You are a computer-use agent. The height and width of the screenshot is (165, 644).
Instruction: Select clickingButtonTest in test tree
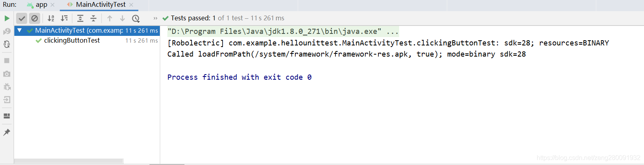[72, 41]
